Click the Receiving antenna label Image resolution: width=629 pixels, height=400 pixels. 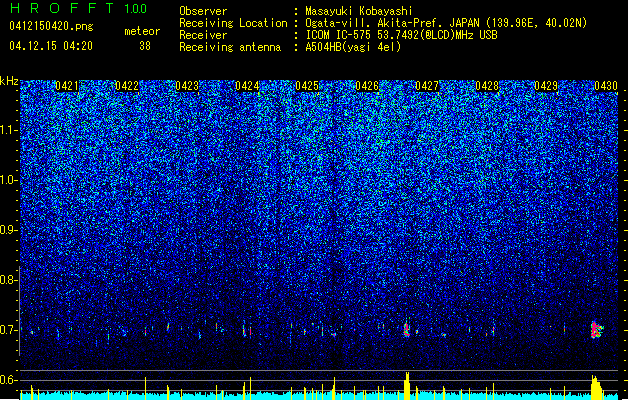(230, 47)
